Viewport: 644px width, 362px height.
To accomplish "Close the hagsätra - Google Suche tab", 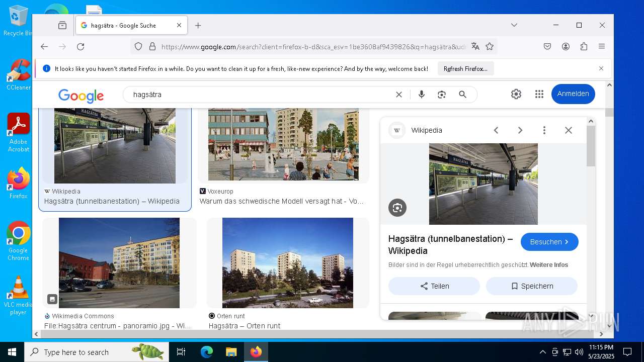I will pos(179,25).
